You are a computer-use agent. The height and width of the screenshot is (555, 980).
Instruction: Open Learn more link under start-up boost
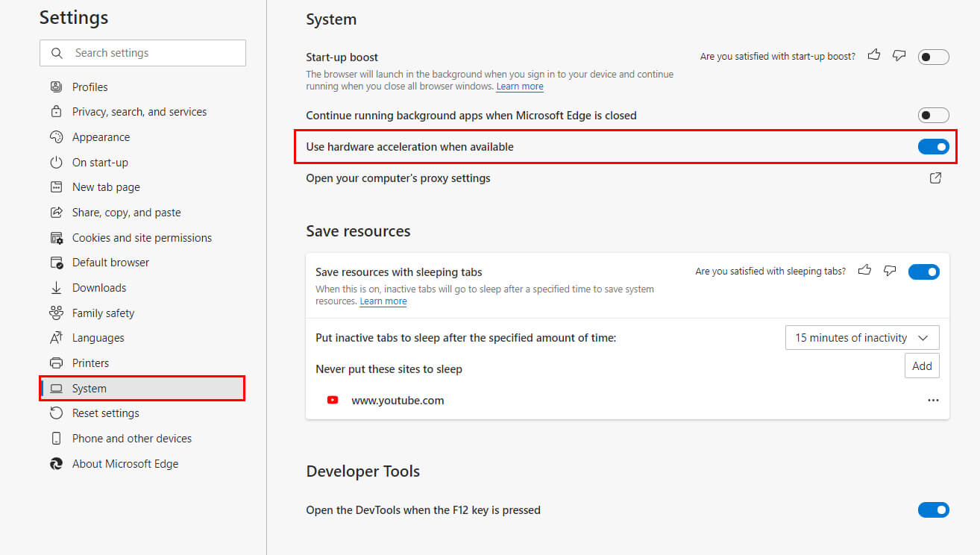click(520, 87)
